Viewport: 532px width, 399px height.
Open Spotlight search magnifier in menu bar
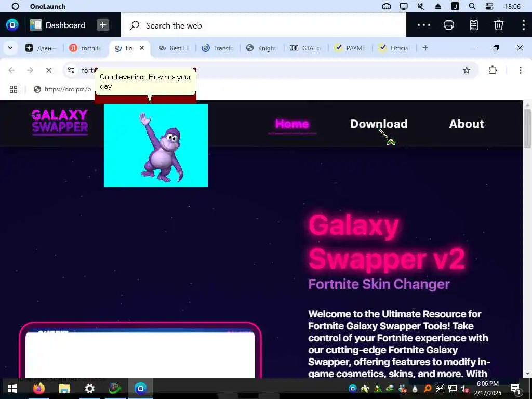coord(472,6)
